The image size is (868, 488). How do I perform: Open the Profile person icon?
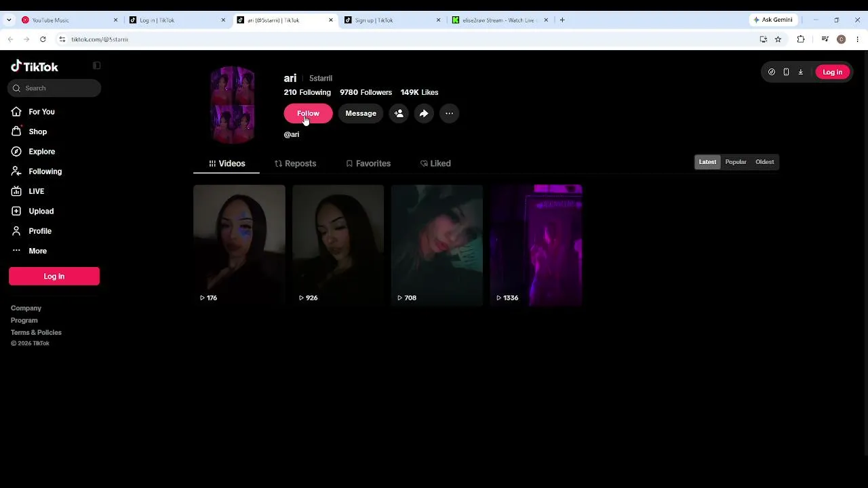tap(16, 231)
